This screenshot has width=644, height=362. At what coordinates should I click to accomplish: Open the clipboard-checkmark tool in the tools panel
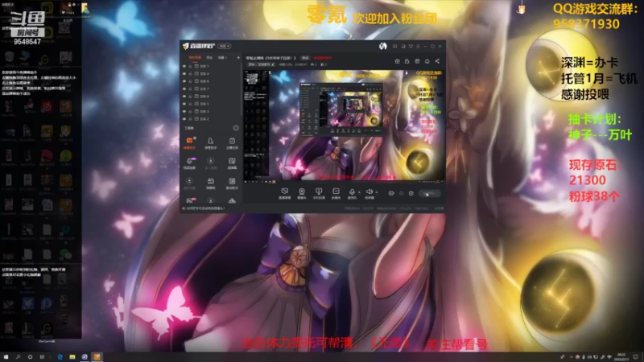click(232, 142)
